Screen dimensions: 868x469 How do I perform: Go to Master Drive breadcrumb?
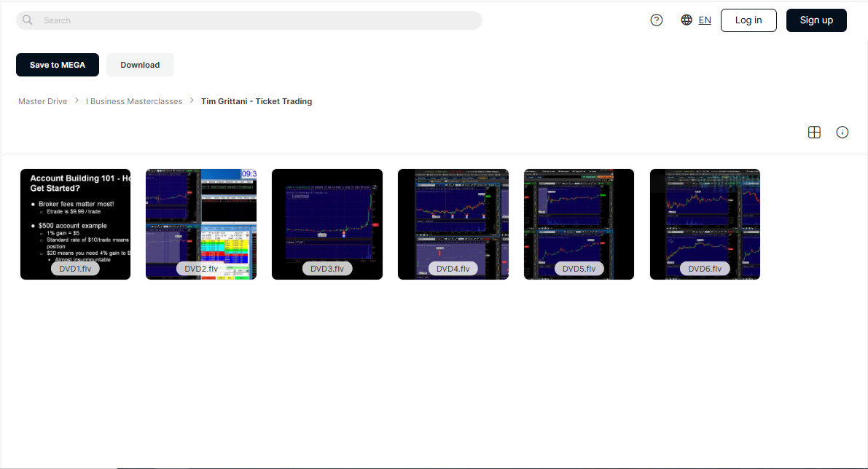coord(42,101)
